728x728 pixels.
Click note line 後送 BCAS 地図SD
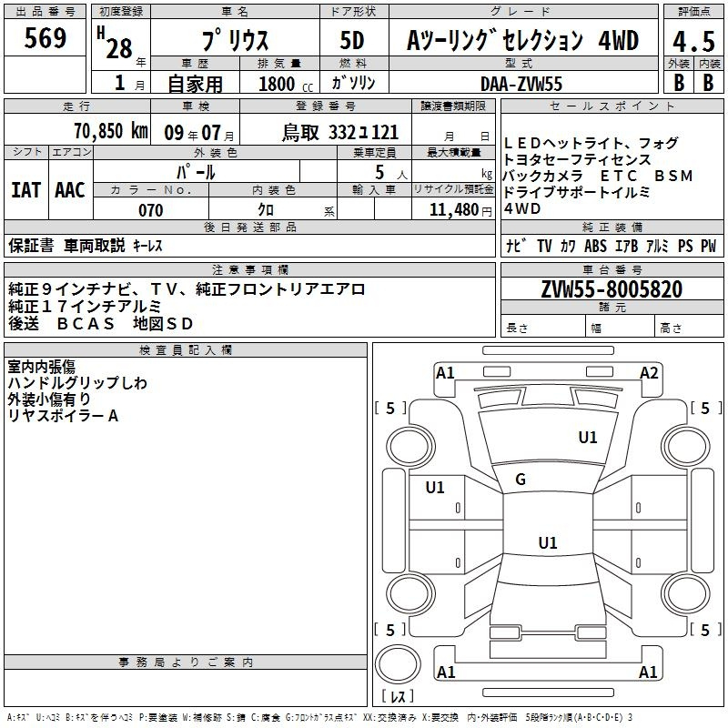point(100,323)
